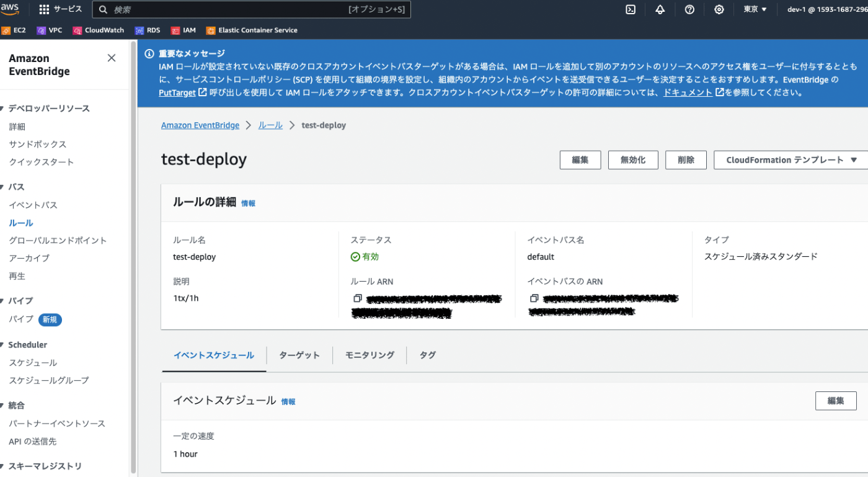Image resolution: width=868 pixels, height=477 pixels.
Task: Click the default event bus name value
Action: (541, 257)
